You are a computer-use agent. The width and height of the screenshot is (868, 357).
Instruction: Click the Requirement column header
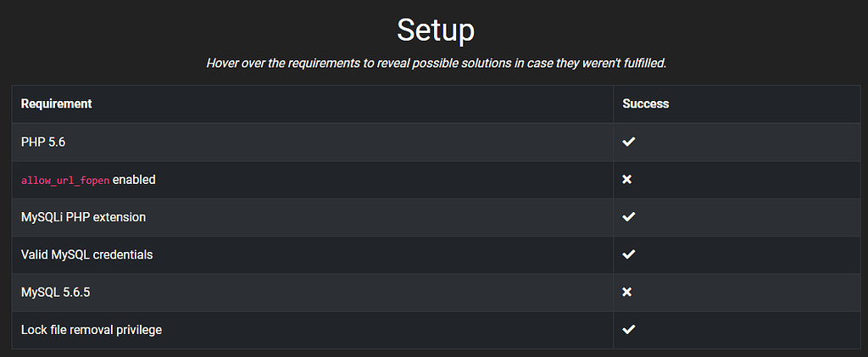56,103
